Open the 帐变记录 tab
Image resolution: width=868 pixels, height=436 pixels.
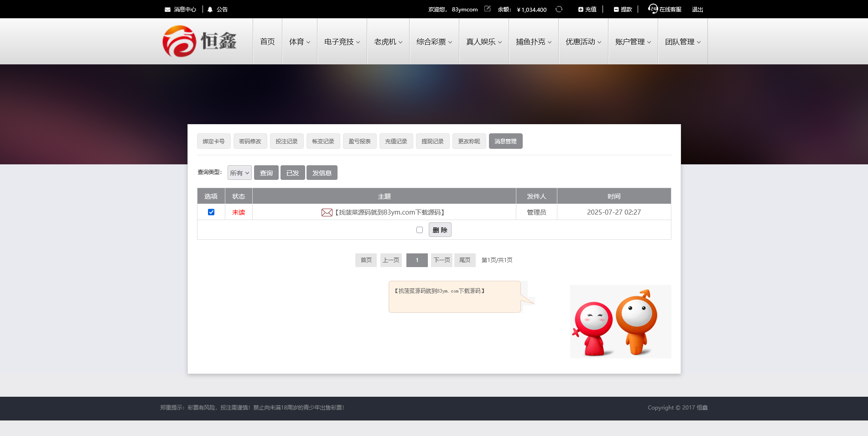coord(323,141)
